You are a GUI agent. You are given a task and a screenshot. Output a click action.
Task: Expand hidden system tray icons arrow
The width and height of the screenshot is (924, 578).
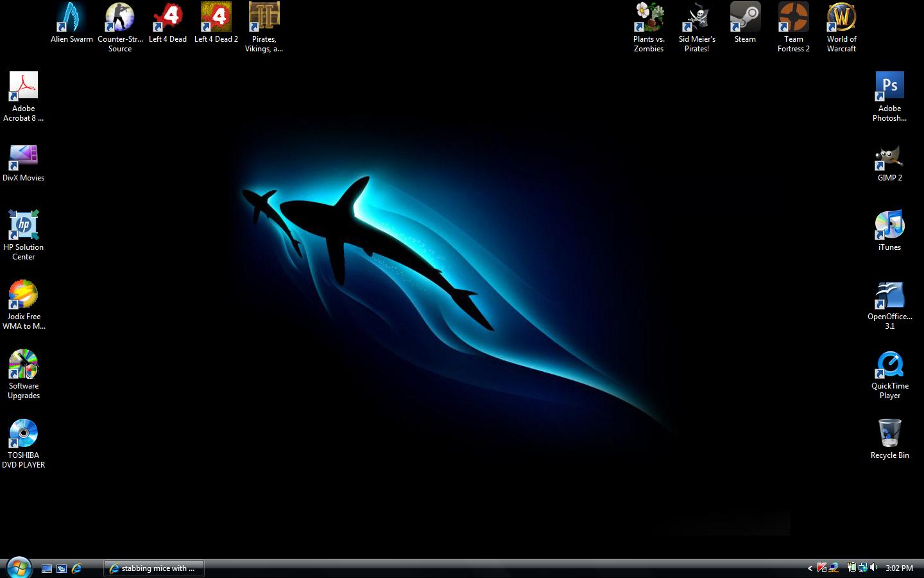click(x=810, y=568)
